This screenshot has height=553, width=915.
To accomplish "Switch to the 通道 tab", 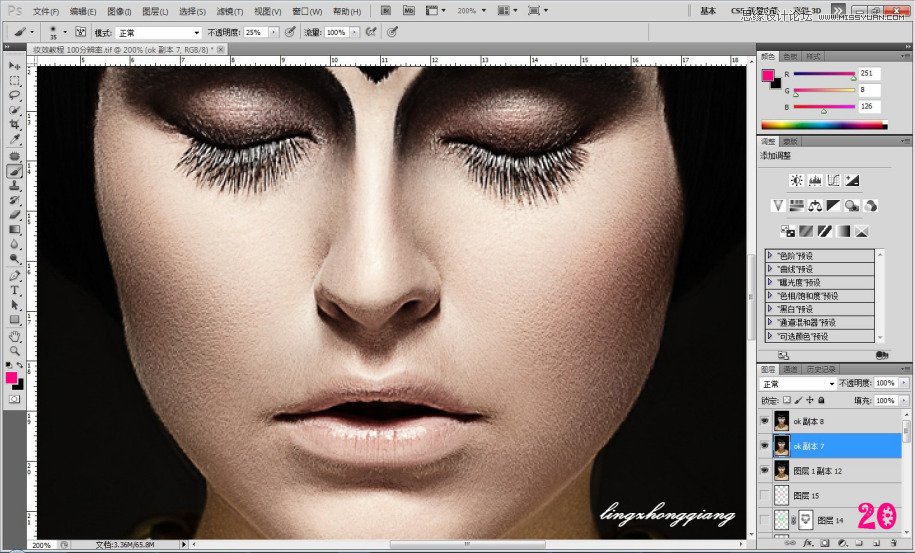I will click(791, 369).
